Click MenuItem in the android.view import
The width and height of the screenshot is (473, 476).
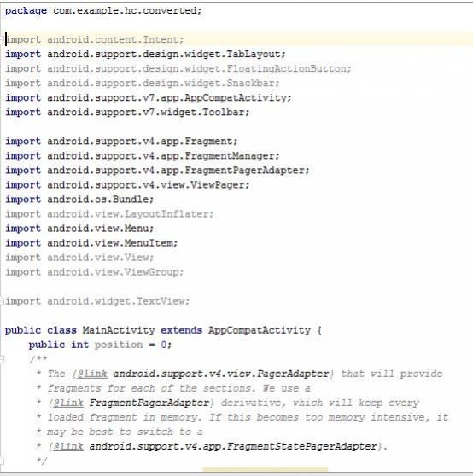(149, 243)
